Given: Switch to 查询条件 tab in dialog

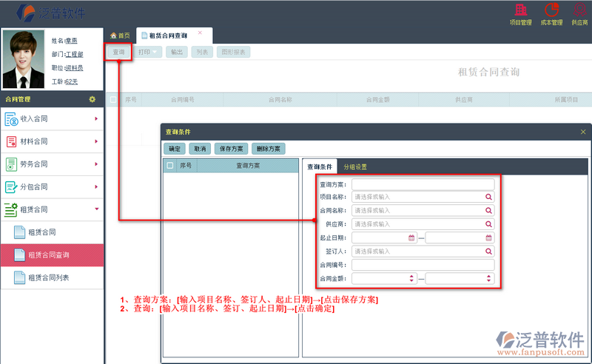Looking at the screenshot, I should (x=320, y=166).
